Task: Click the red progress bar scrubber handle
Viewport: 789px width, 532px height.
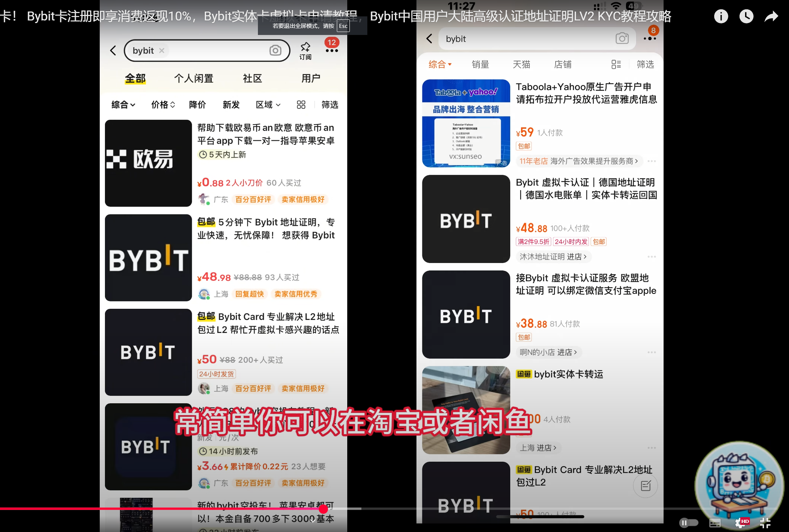Action: pyautogui.click(x=323, y=509)
